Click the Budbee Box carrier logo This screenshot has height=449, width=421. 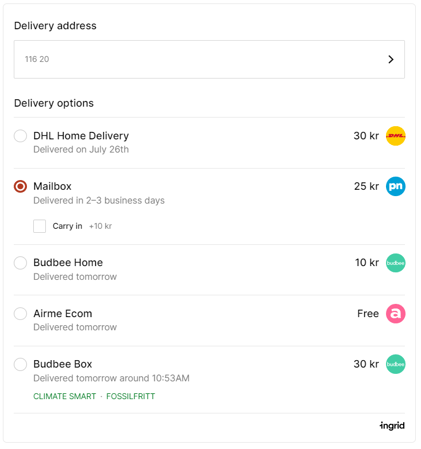[395, 364]
